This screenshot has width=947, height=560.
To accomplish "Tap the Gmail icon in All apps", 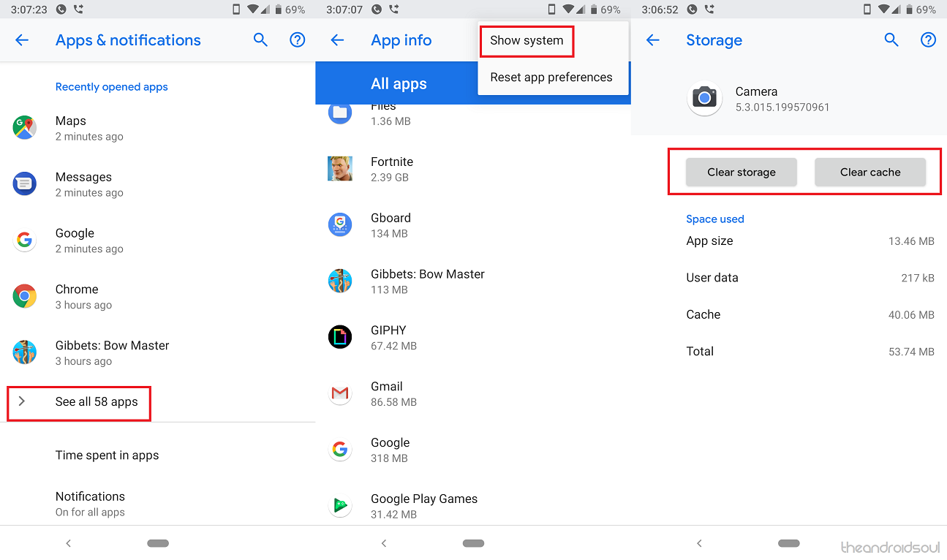I will (340, 394).
